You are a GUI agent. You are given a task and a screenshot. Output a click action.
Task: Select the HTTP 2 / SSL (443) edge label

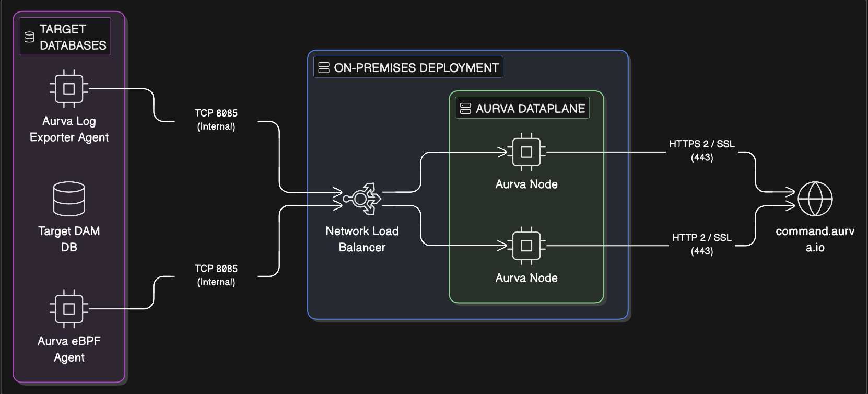(702, 244)
